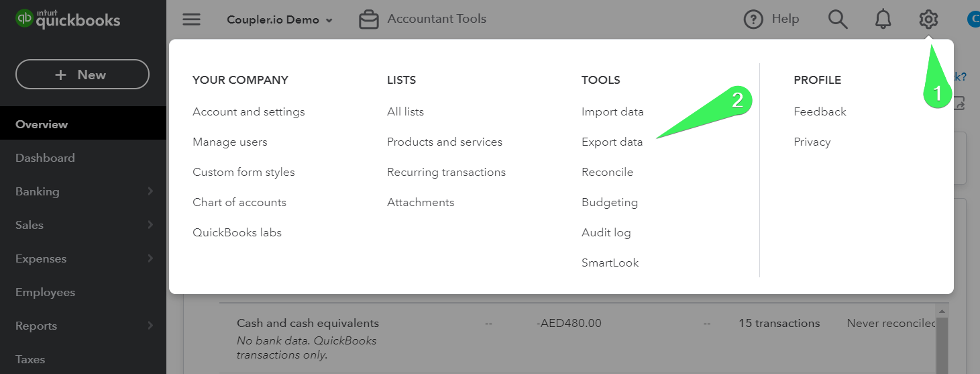This screenshot has width=980, height=374.
Task: Open the Coupler.io Demo company dropdown
Action: tap(280, 19)
